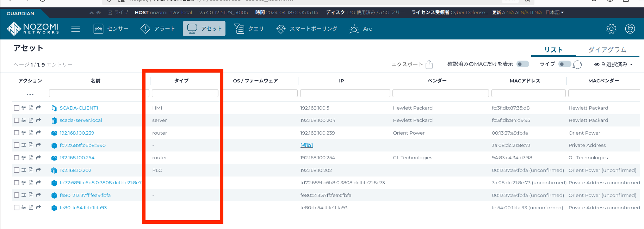Open the アラート menu
Image resolution: width=644 pixels, height=229 pixels.
click(x=158, y=29)
